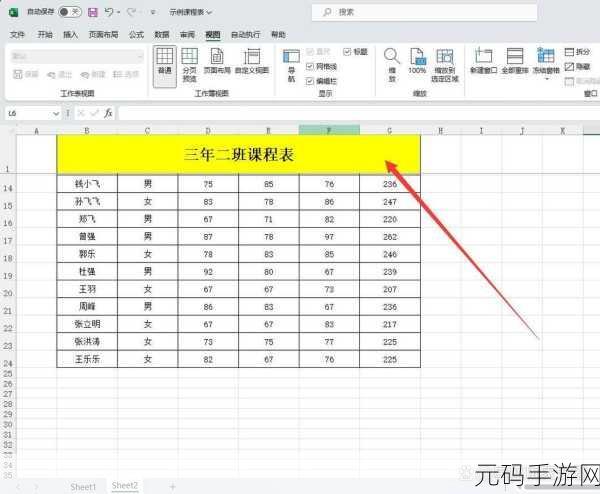Select the cell containing 钱小飞

(87, 184)
